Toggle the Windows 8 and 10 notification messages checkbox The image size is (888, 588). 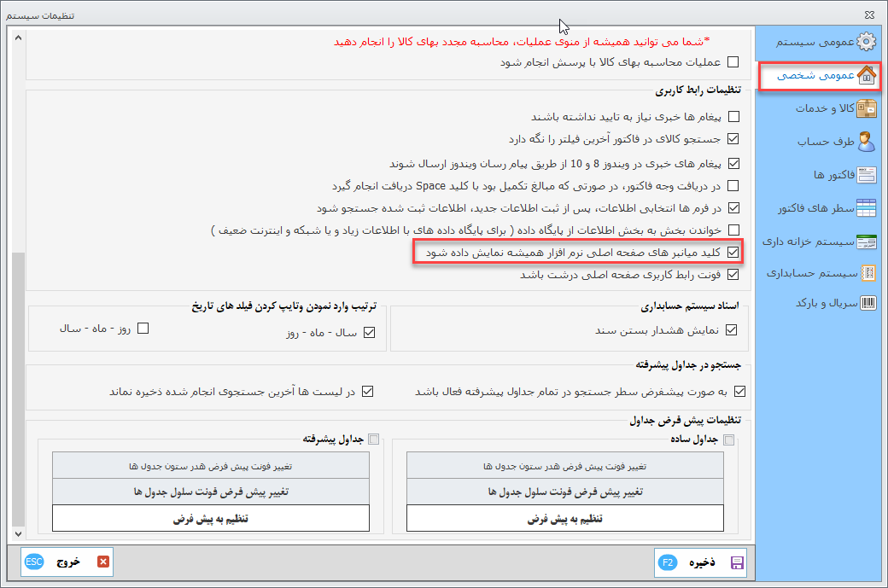[734, 164]
